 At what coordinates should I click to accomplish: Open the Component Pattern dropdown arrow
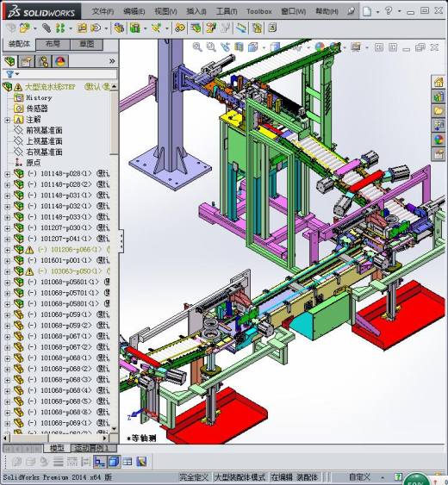71,28
